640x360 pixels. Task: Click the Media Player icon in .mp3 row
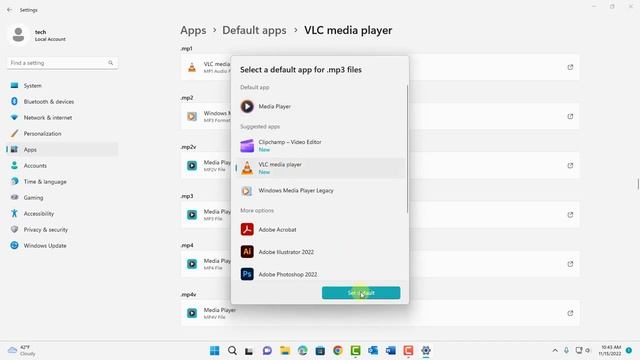[x=192, y=215]
